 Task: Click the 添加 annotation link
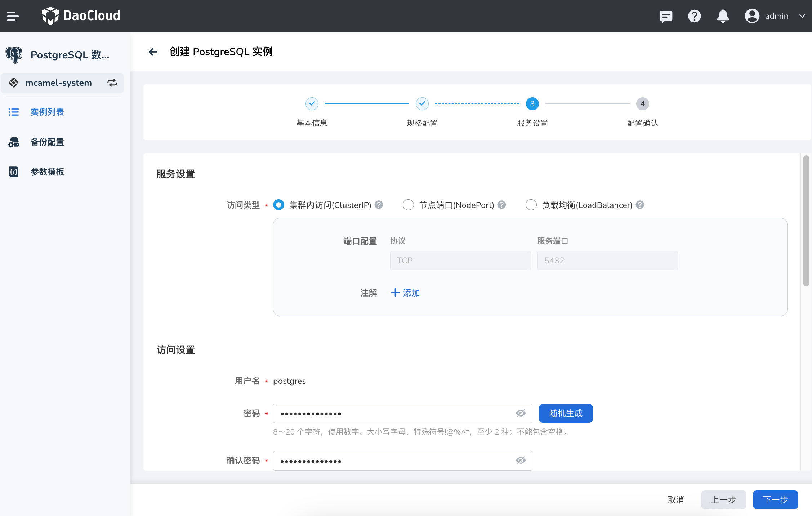tap(406, 293)
